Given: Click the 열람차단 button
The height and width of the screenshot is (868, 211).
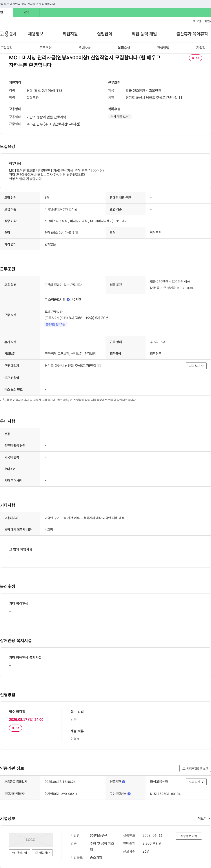Looking at the screenshot, I should 42,853.
